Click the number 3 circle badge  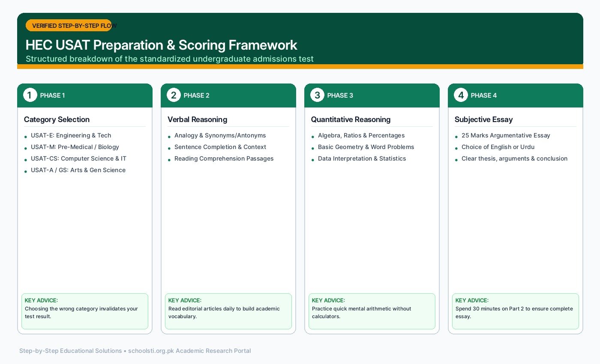coord(317,95)
